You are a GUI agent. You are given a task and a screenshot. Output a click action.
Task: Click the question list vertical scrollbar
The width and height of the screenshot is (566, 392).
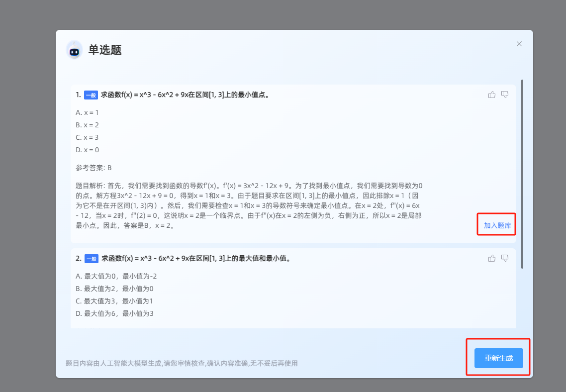522,174
